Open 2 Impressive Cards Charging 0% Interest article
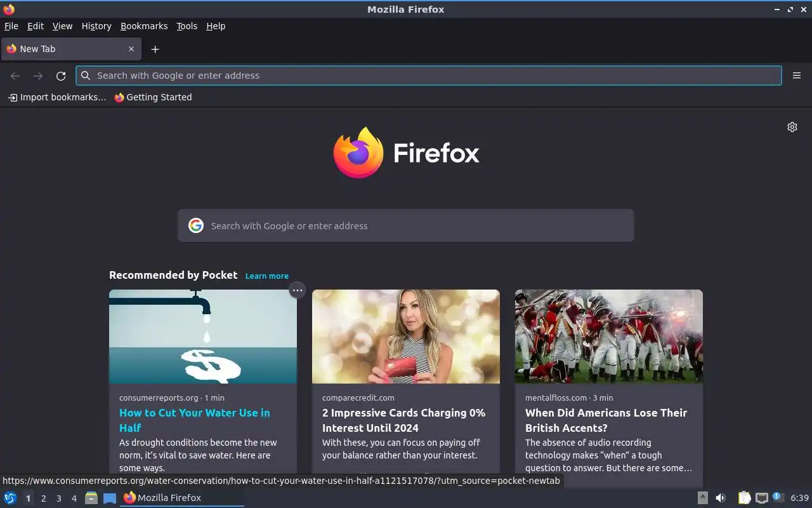The image size is (812, 508). click(403, 420)
